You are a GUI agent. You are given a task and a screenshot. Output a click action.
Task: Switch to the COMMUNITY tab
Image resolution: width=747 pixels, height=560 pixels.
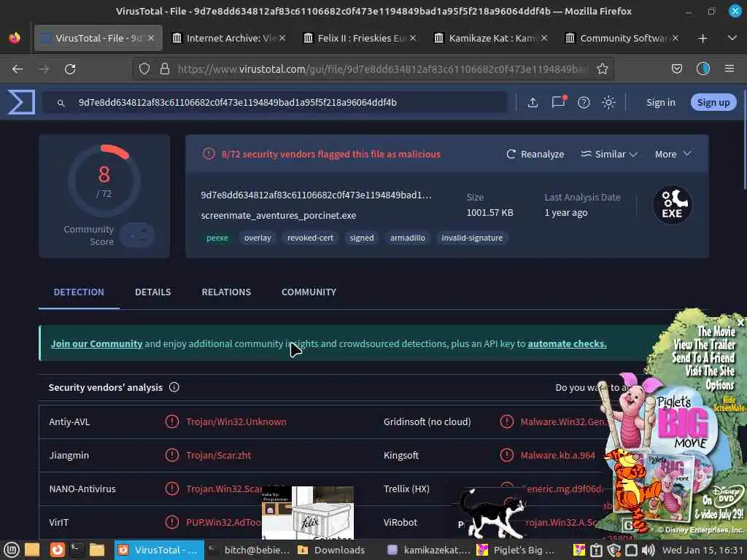coord(309,292)
